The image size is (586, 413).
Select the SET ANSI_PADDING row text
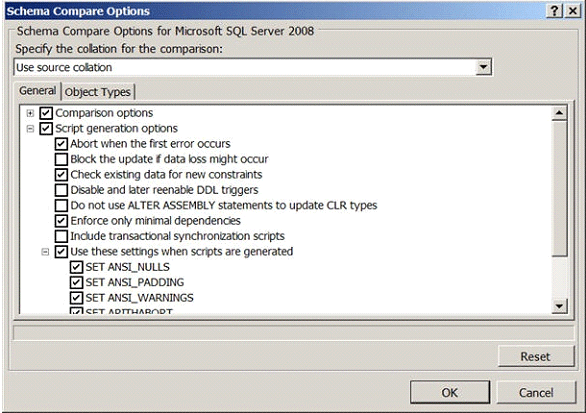tap(135, 283)
